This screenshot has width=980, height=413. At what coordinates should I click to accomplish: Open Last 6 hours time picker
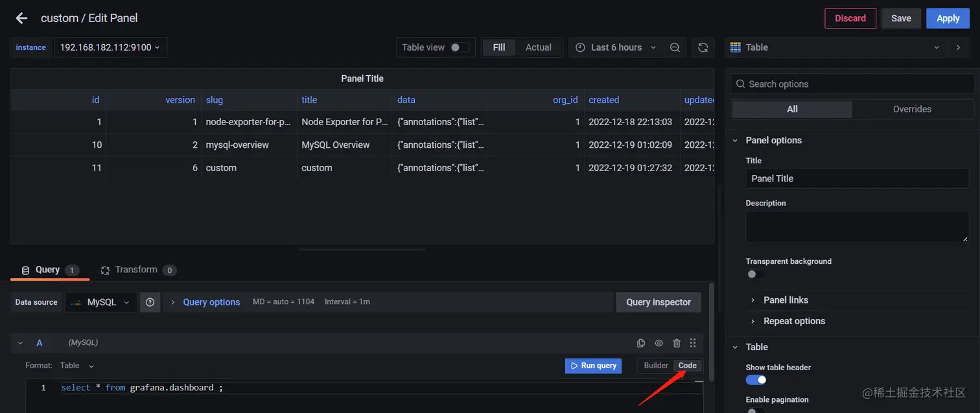(x=616, y=47)
